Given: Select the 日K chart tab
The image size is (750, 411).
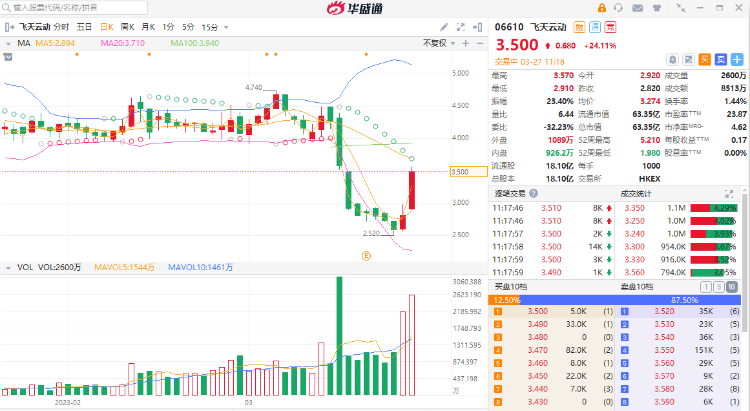Looking at the screenshot, I should pos(107,27).
